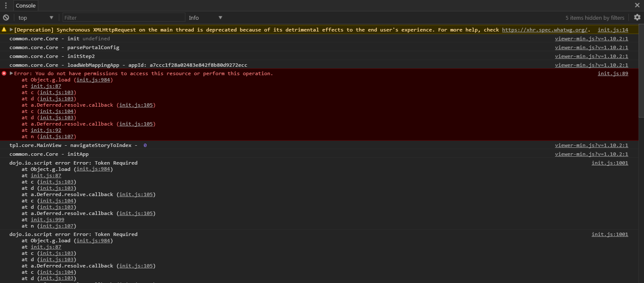Select the Console tab
The height and width of the screenshot is (283, 644).
pyautogui.click(x=26, y=5)
